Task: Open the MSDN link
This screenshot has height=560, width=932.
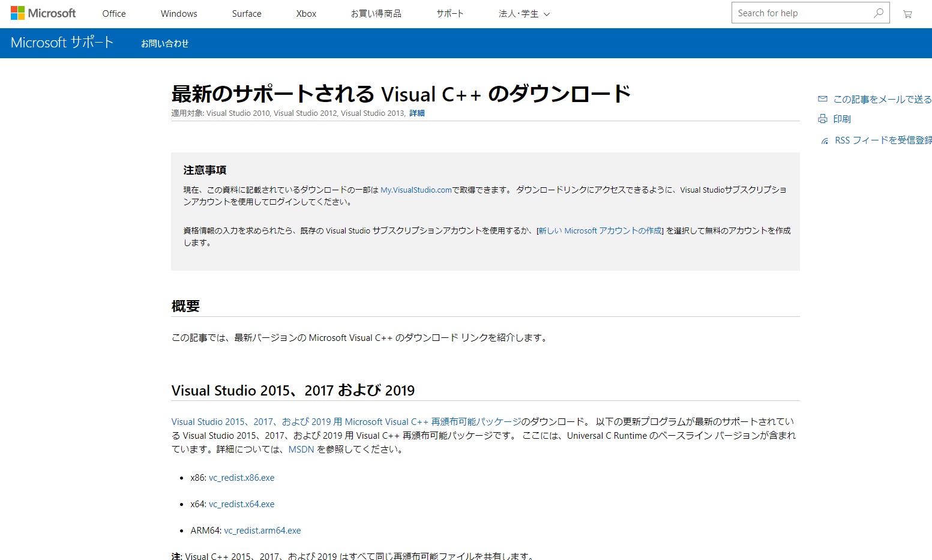Action: click(x=301, y=449)
